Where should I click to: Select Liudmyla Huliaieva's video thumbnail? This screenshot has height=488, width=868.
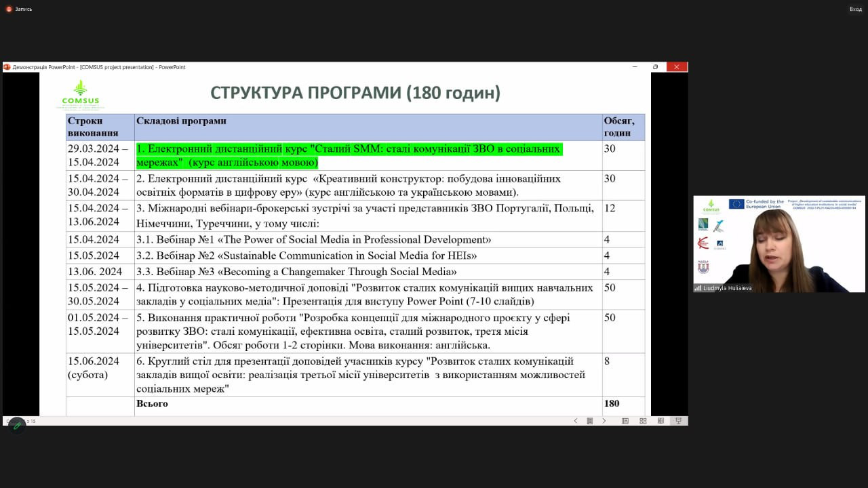[x=779, y=244]
